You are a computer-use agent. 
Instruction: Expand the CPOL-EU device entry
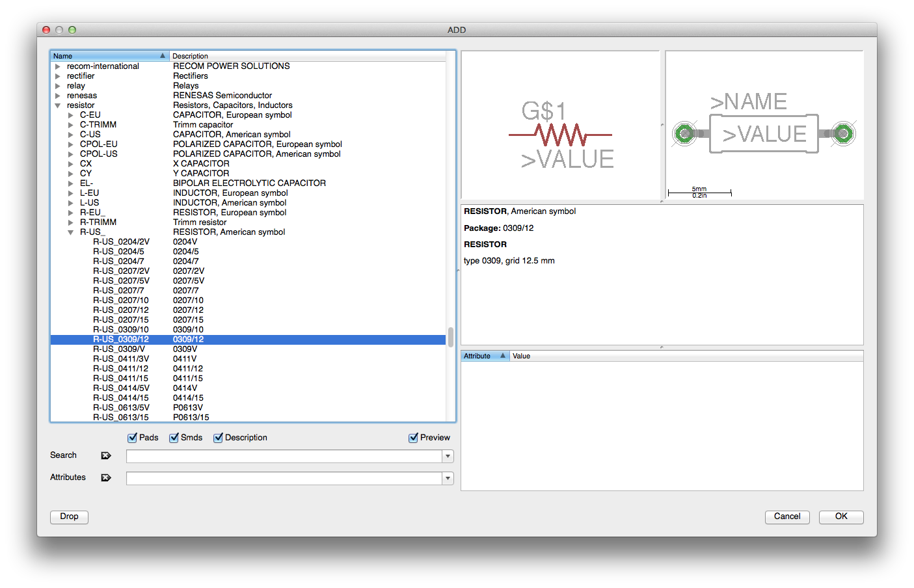pos(71,144)
